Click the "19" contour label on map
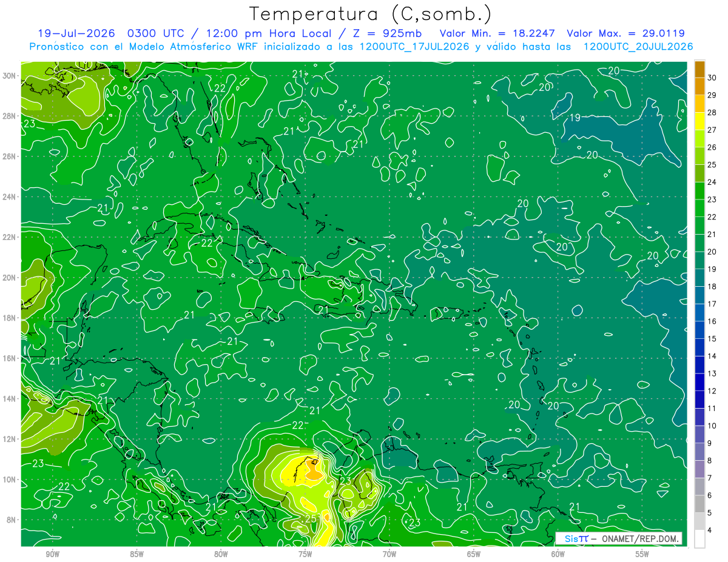The width and height of the screenshot is (728, 562). 575,118
